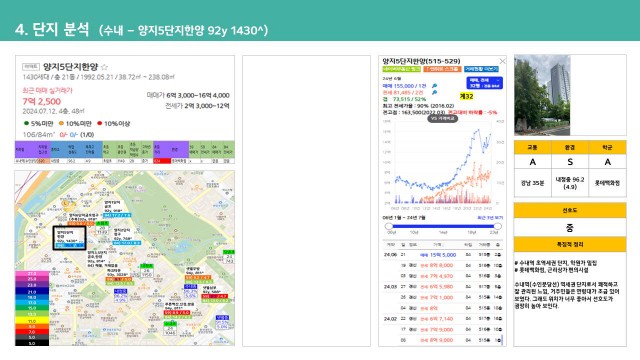This screenshot has height=360, width=640.
Task: Click the 환경 header cell
Action: [570, 147]
